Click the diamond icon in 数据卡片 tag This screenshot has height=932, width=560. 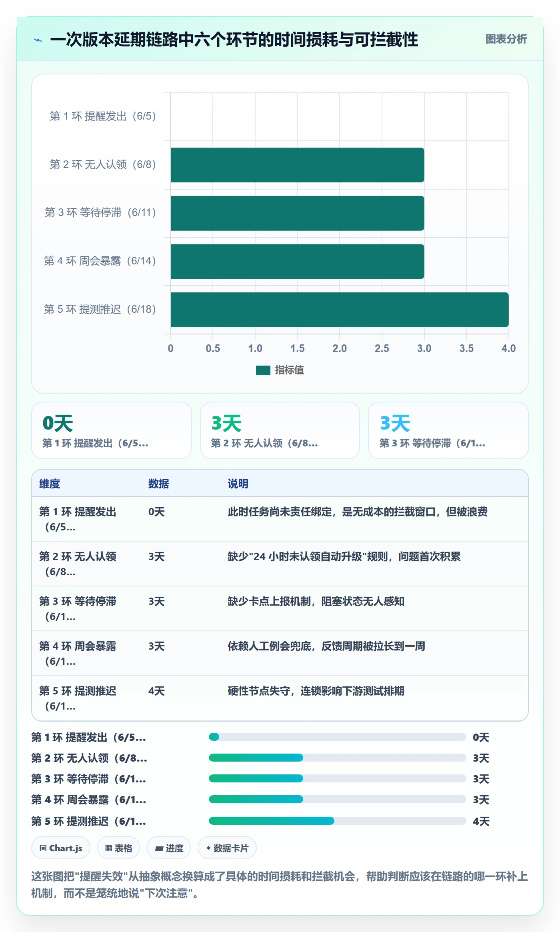point(208,848)
